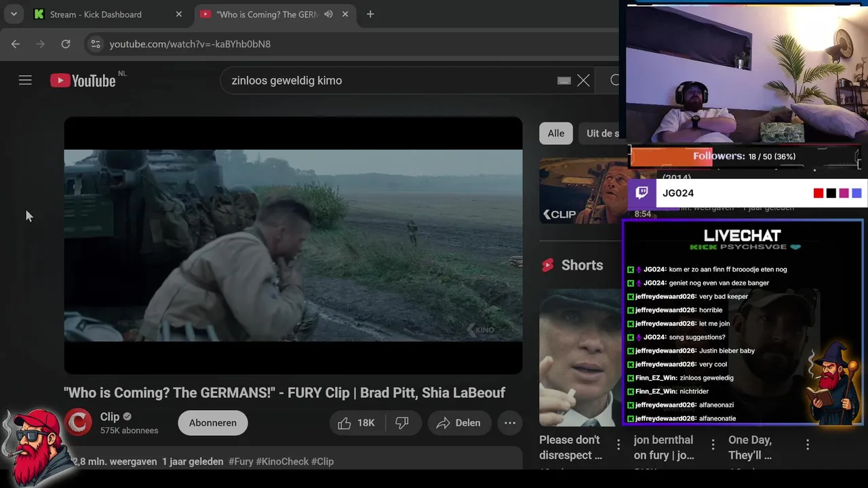The image size is (868, 488).
Task: View site information icon in address bar
Action: (x=95, y=44)
